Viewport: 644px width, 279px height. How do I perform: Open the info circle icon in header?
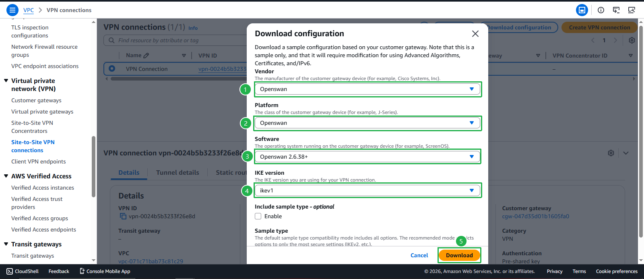click(x=601, y=10)
